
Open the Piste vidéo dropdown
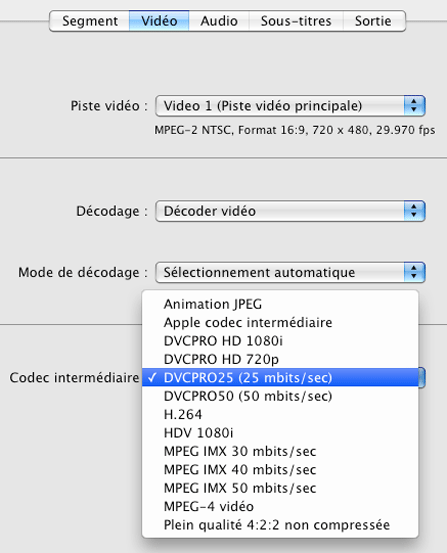coord(290,106)
